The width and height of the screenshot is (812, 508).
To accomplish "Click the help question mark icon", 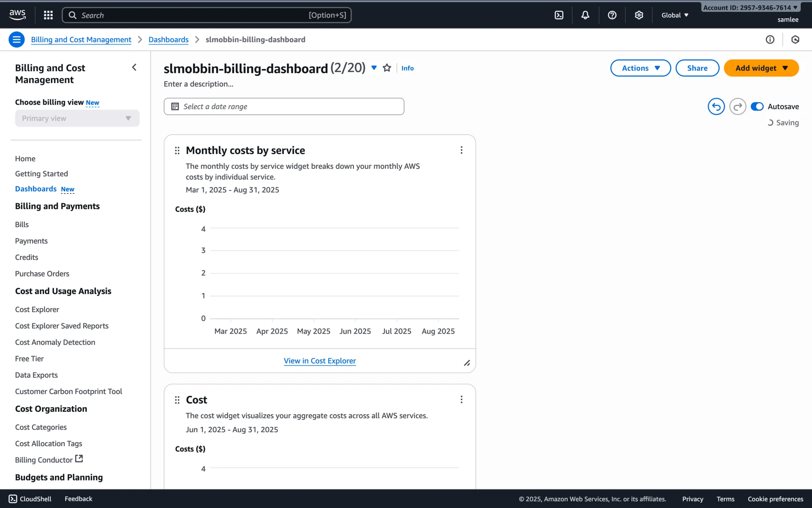I will coord(612,15).
